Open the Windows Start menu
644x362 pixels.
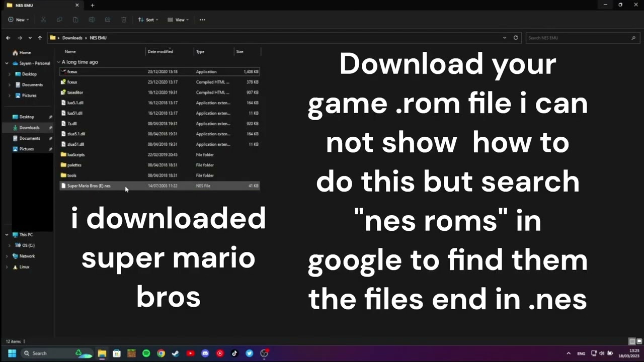pos(12,353)
